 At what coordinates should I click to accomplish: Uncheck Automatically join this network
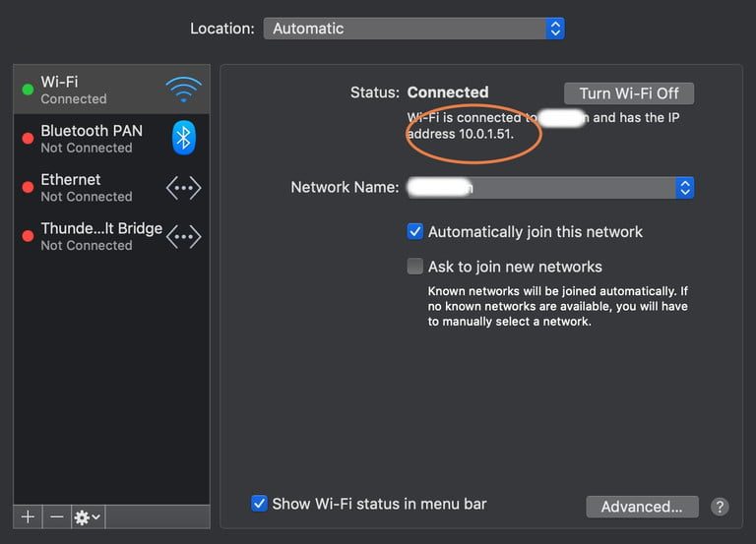coord(415,232)
